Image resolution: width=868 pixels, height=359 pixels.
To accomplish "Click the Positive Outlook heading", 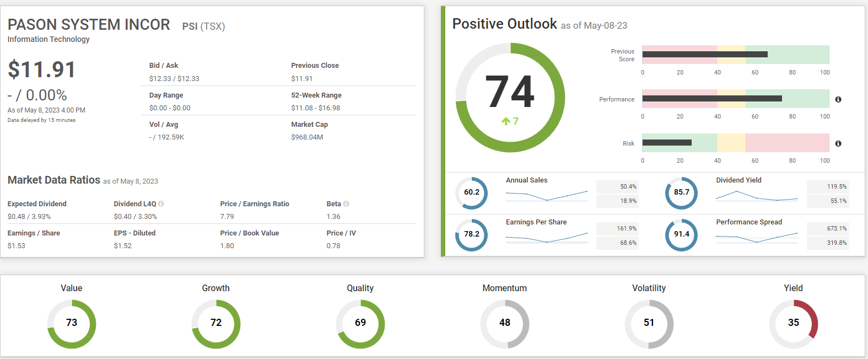I will click(x=505, y=24).
